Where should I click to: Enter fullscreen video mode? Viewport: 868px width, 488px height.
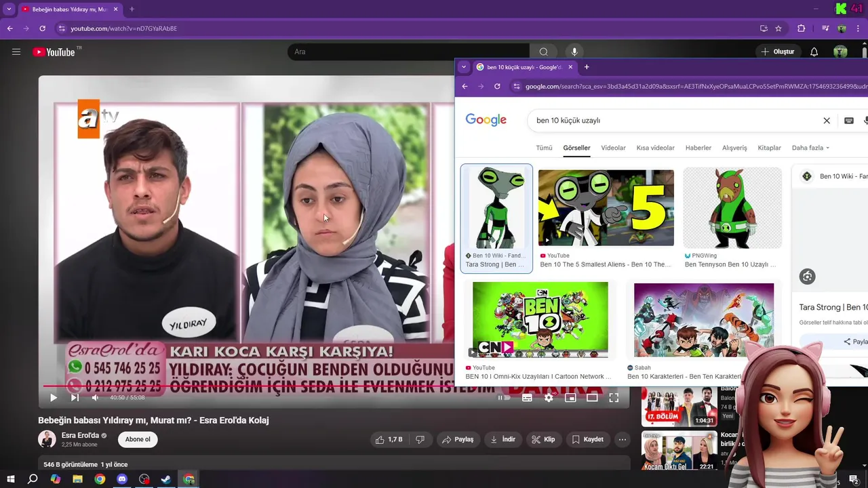coord(614,398)
